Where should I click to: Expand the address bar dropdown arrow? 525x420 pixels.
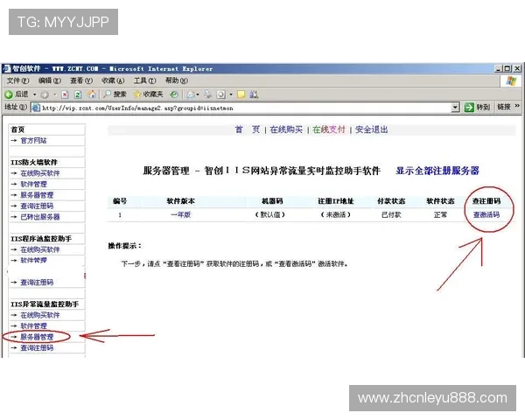(455, 108)
